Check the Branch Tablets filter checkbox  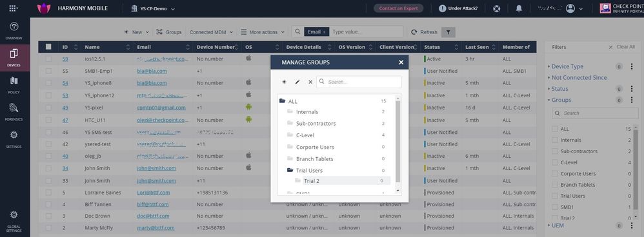(555, 185)
